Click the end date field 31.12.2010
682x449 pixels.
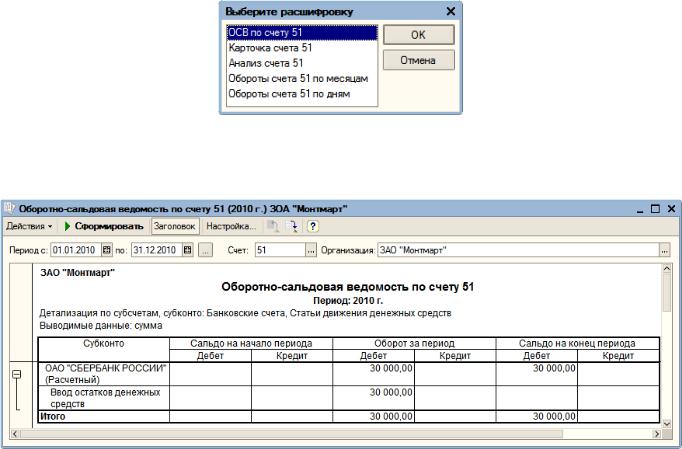point(157,250)
